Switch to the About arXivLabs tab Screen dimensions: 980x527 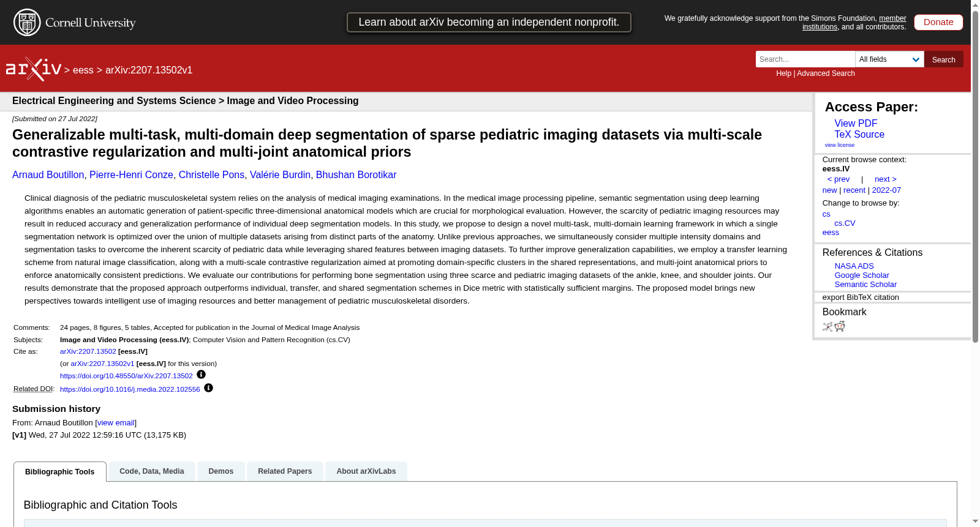[x=366, y=471]
